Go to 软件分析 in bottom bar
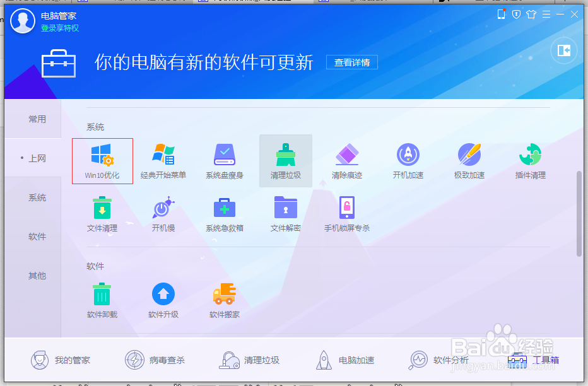The height and width of the screenshot is (386, 588). (x=438, y=360)
